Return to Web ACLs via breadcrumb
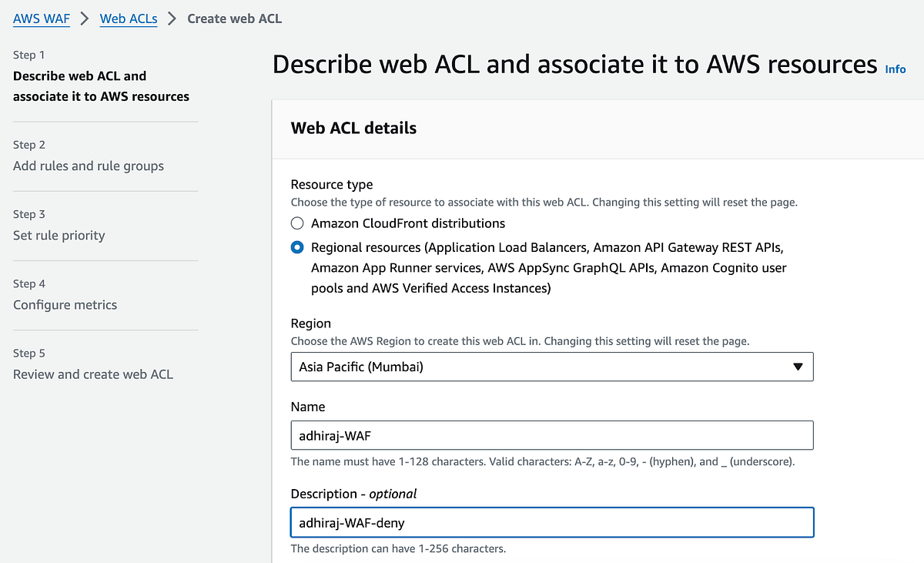Image resolution: width=924 pixels, height=563 pixels. point(129,18)
